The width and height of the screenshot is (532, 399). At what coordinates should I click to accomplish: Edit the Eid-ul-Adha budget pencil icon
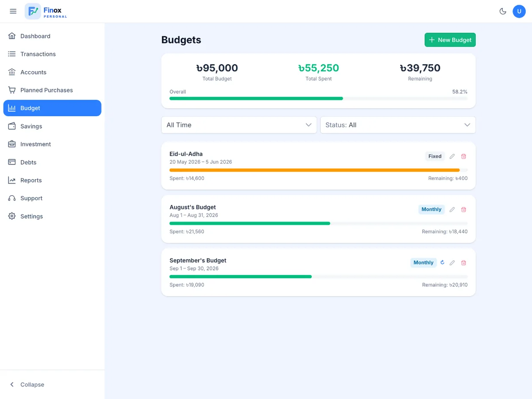click(x=452, y=156)
